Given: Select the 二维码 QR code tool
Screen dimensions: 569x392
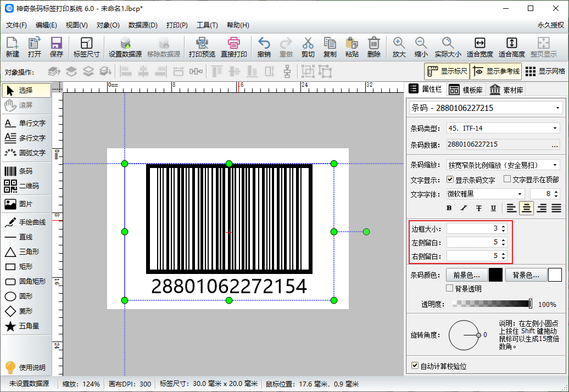Looking at the screenshot, I should tap(26, 186).
